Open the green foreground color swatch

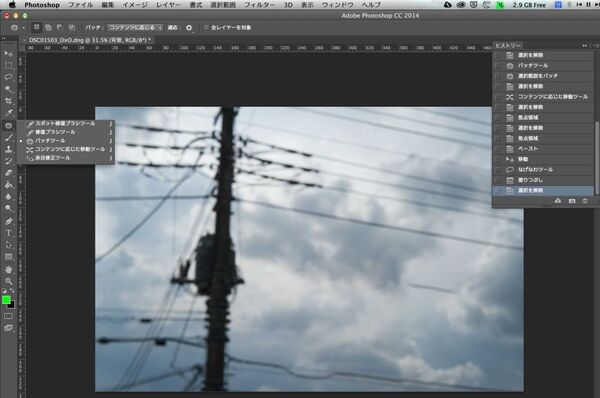6,300
